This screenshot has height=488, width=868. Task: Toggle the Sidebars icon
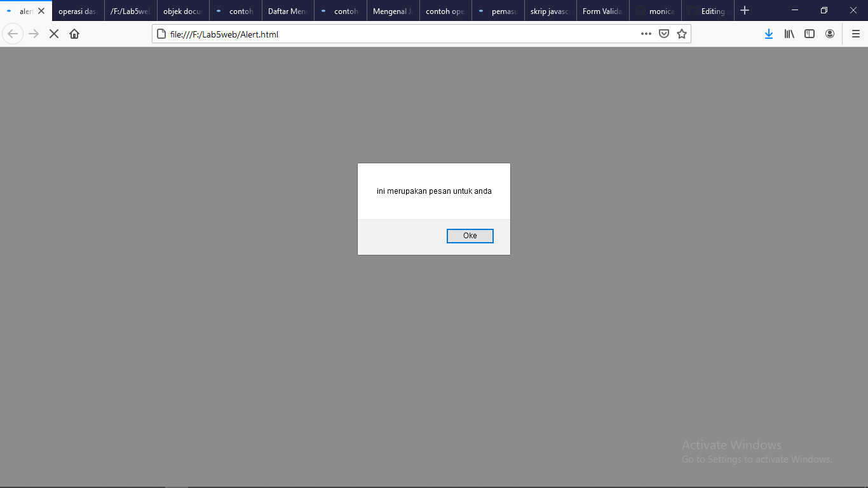click(810, 34)
